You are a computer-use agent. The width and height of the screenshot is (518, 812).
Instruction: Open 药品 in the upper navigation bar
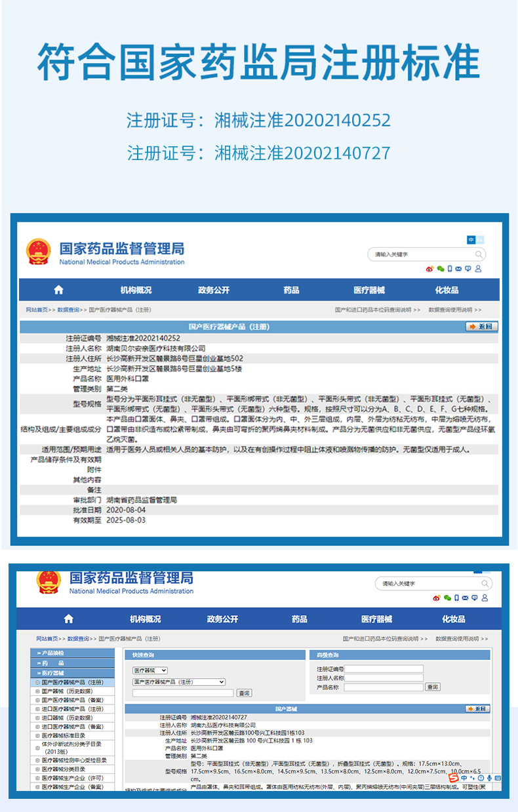coord(291,290)
